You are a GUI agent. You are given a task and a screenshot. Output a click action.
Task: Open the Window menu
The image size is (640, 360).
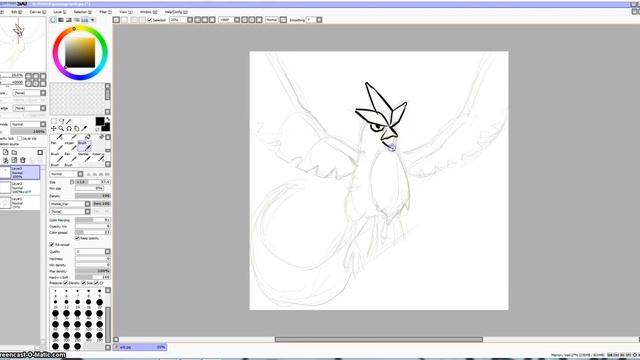[148, 12]
